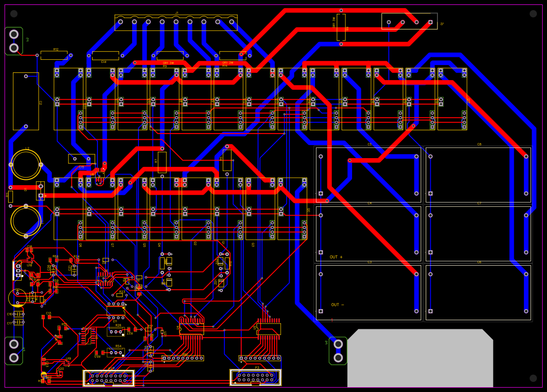
Task: Select the two-pad terminal beside grey cutout
Action: point(338,351)
